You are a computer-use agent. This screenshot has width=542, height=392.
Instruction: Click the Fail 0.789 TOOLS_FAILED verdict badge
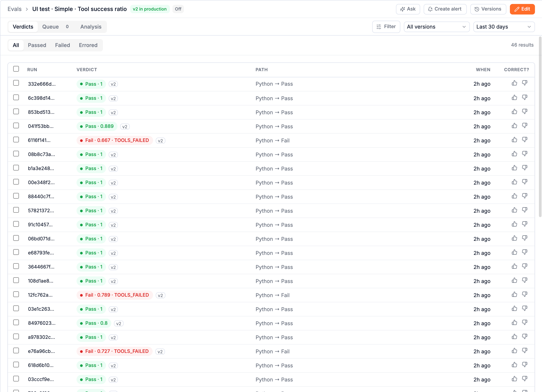tap(114, 295)
